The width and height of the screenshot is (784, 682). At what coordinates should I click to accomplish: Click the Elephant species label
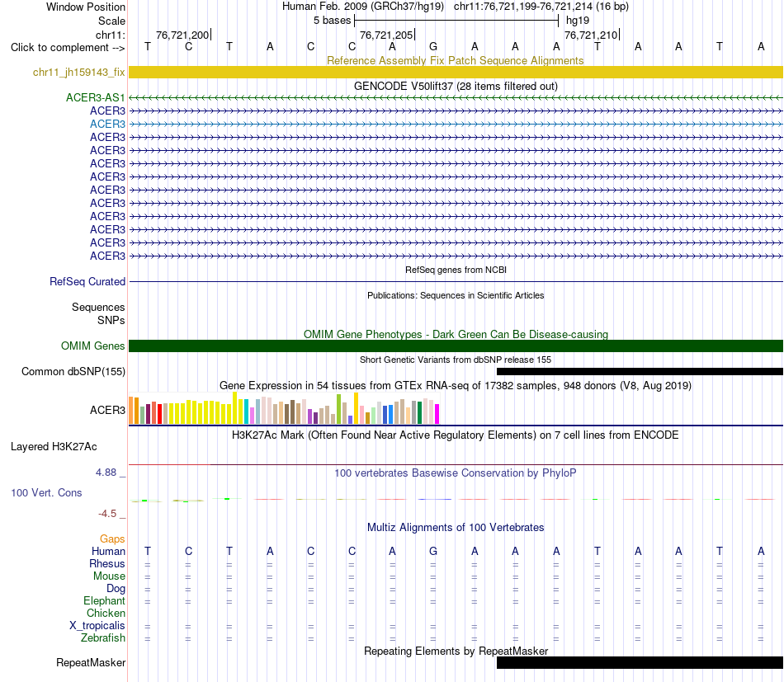coord(104,601)
